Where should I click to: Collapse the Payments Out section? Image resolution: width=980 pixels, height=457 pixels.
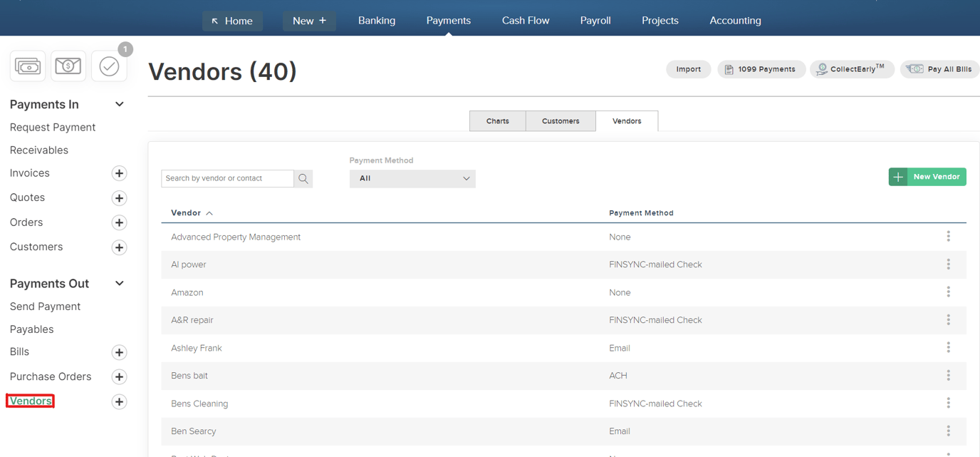pos(119,283)
